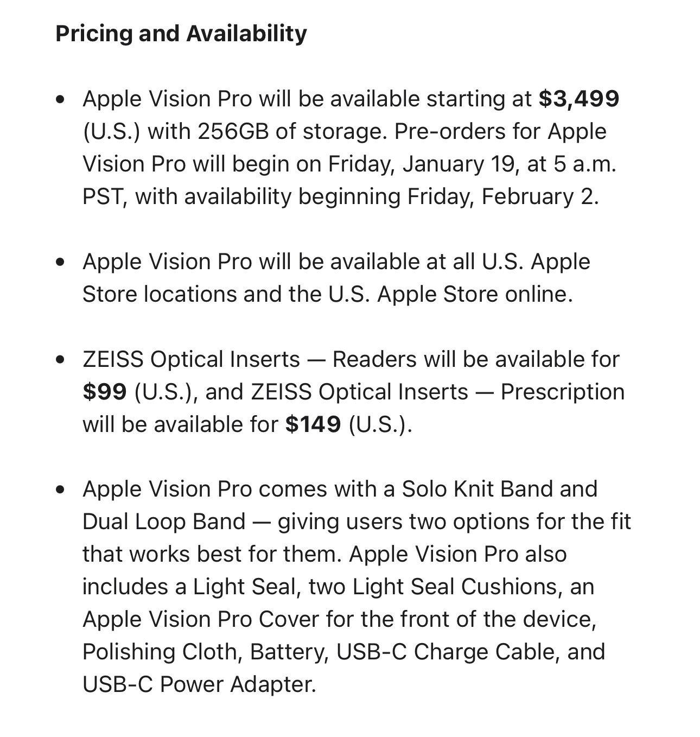Click the Pricing and Availability heading
This screenshot has height=737, width=700.
[181, 34]
